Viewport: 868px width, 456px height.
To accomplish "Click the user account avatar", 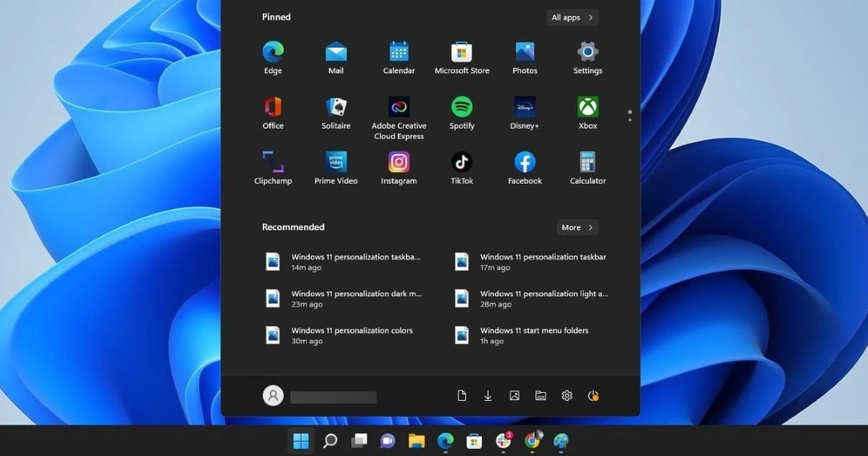I will click(x=273, y=396).
